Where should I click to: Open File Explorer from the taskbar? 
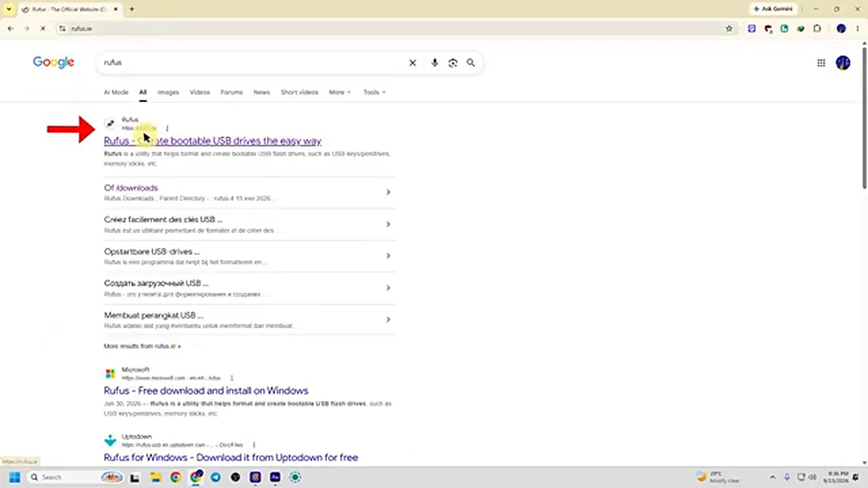(155, 477)
